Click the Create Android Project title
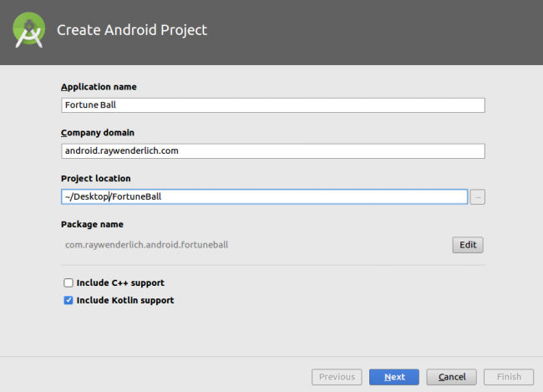 click(132, 30)
